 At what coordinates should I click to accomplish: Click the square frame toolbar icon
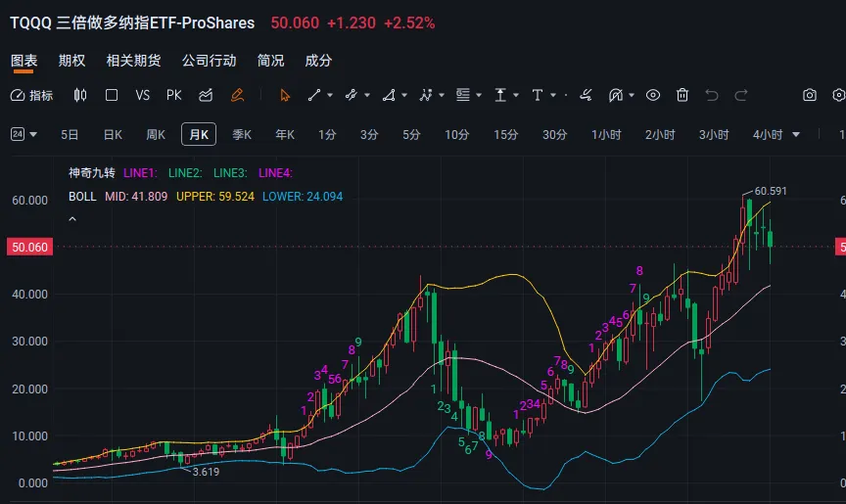click(x=112, y=95)
